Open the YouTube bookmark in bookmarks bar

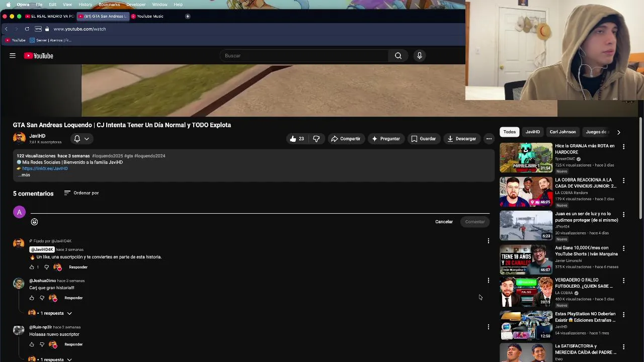pyautogui.click(x=15, y=40)
